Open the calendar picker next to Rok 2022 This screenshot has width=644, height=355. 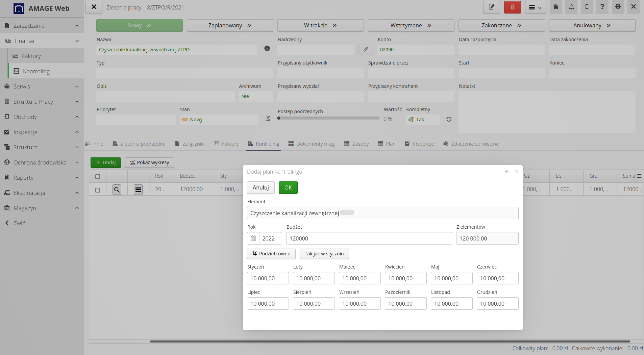253,238
